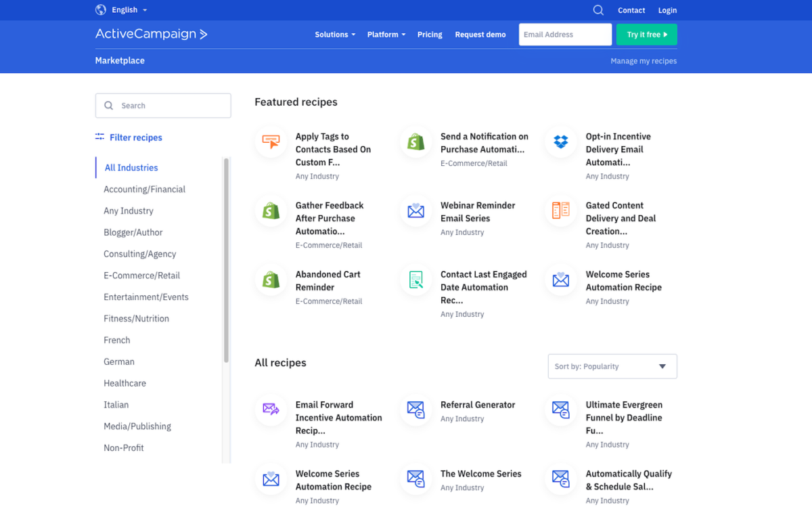812x507 pixels.
Task: Click the Shopify icon for Abandoned Cart Reminder
Action: click(271, 280)
